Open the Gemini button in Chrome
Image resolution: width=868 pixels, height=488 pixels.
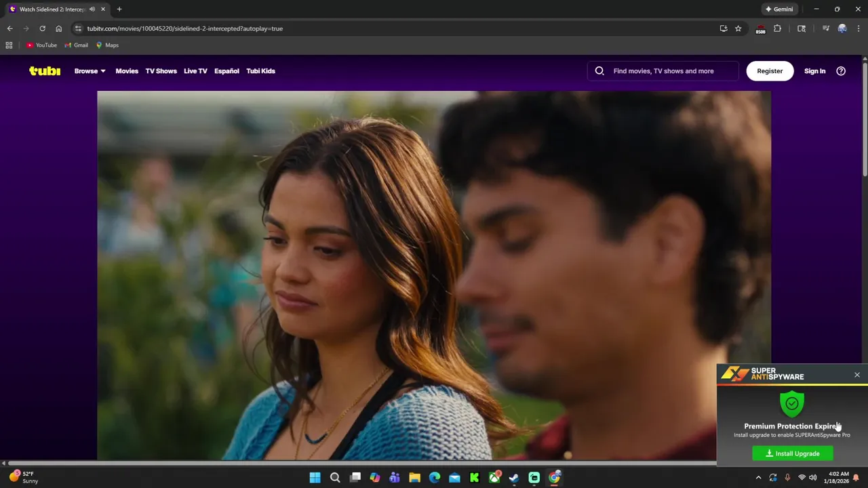pyautogui.click(x=779, y=9)
